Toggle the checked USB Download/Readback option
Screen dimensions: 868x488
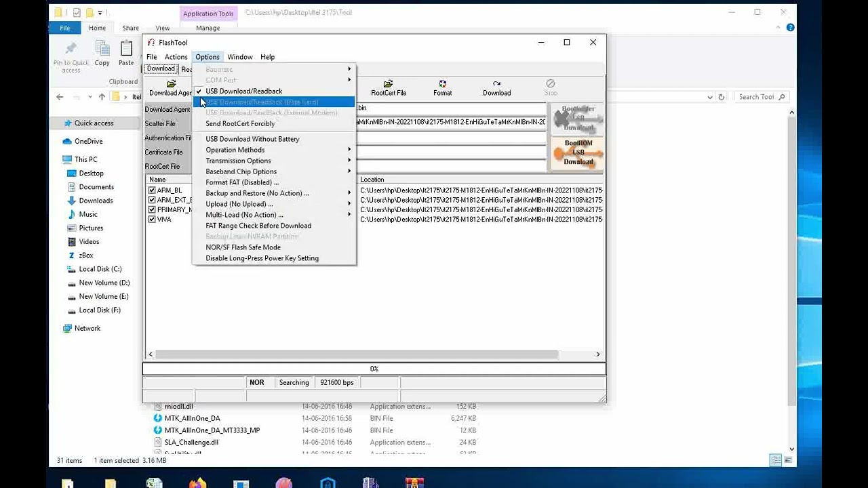tap(274, 91)
